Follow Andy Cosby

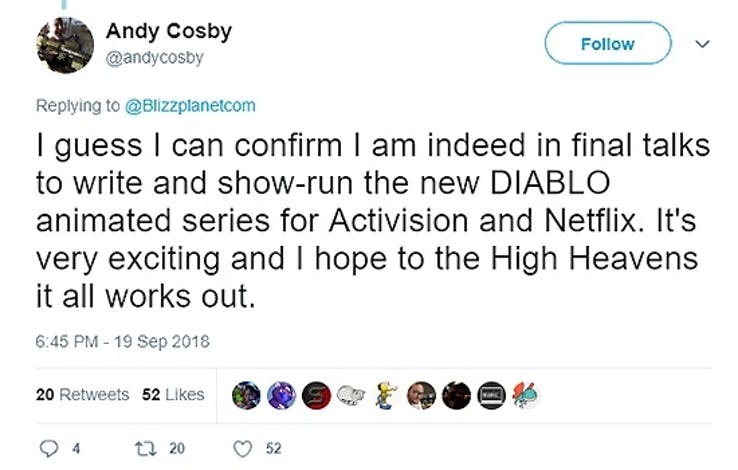click(606, 44)
